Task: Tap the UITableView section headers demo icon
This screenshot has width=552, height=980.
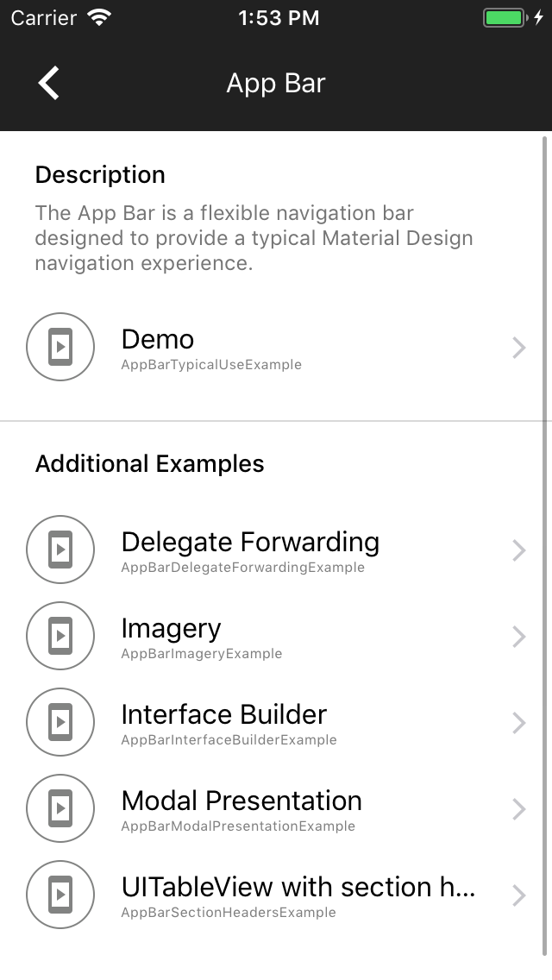Action: pyautogui.click(x=60, y=895)
